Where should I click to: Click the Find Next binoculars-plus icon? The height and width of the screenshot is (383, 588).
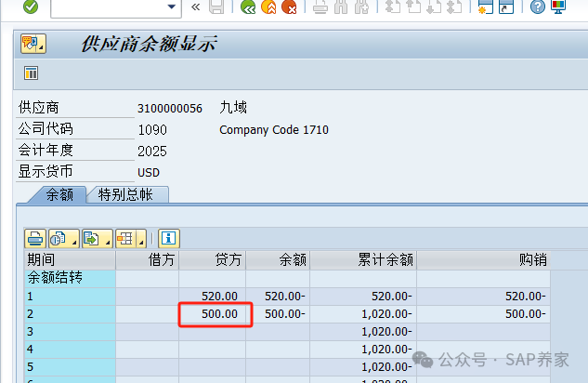point(361,7)
